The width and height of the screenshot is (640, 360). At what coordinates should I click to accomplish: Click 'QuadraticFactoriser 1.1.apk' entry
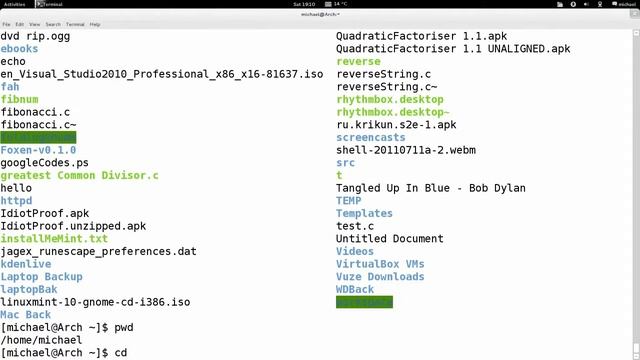point(422,36)
